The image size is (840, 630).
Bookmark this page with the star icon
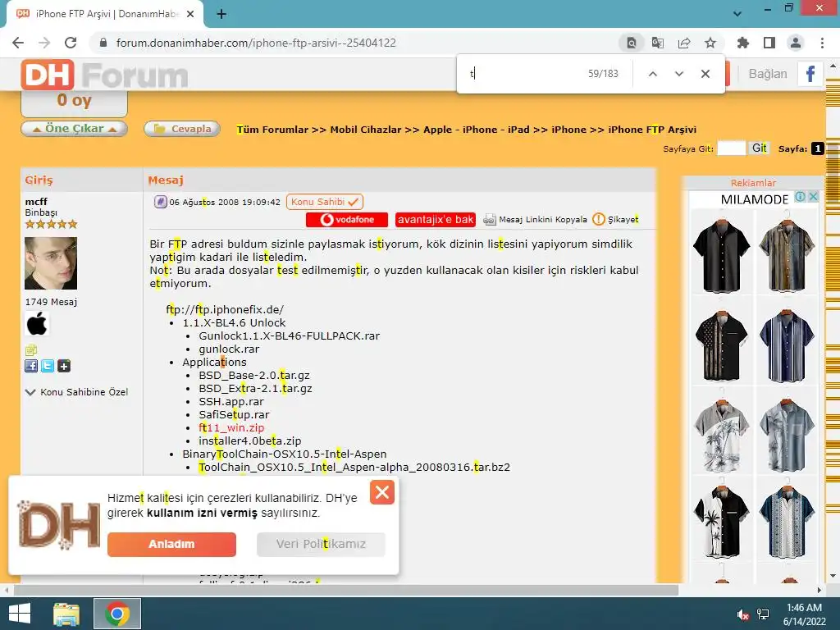pyautogui.click(x=710, y=43)
